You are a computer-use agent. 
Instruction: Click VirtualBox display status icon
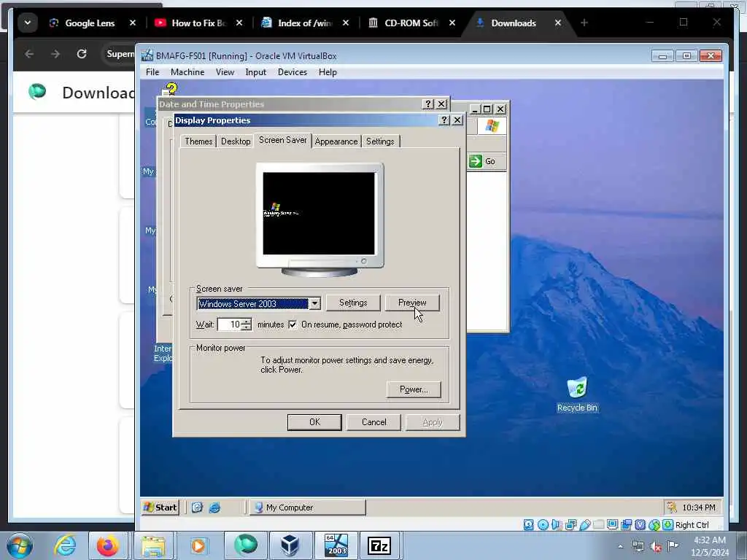coord(612,525)
